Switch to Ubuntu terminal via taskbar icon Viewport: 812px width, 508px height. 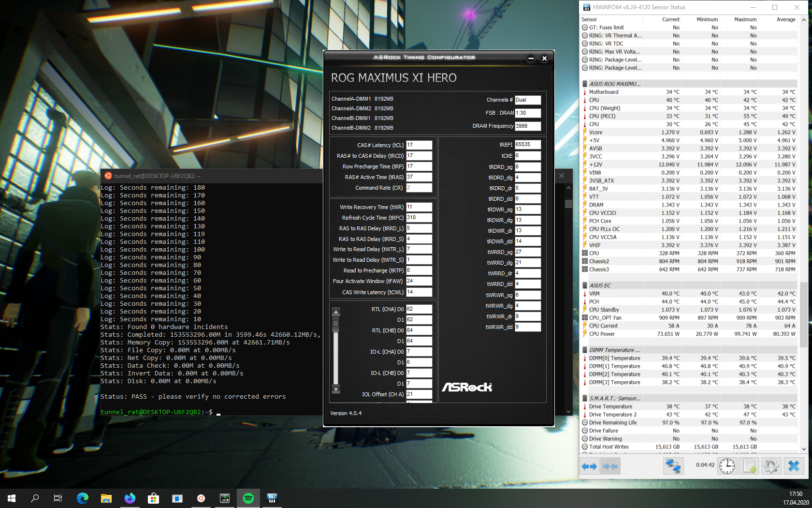tap(201, 498)
